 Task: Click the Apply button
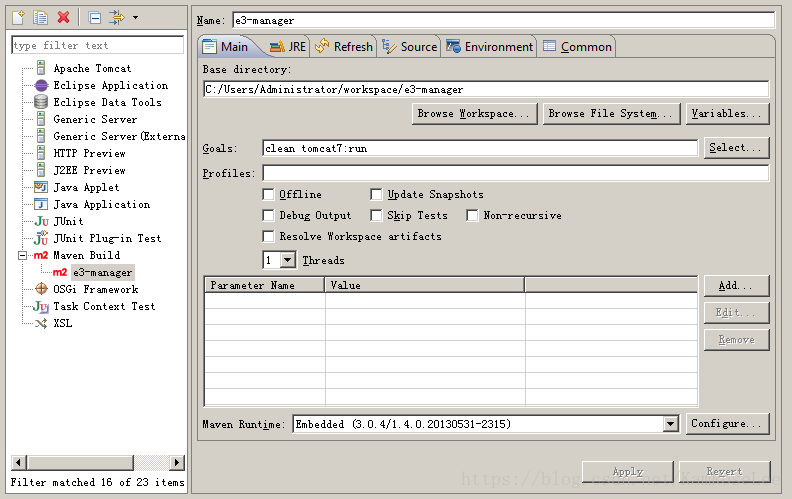click(x=628, y=472)
